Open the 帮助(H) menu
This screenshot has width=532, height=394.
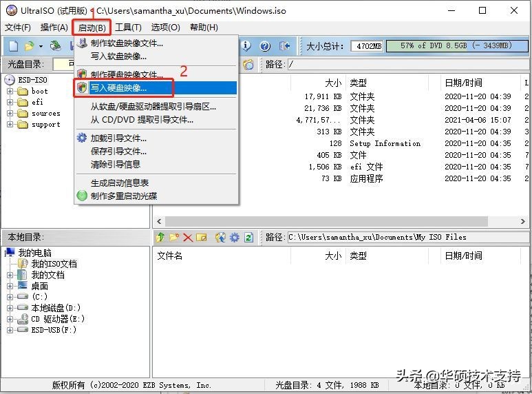tap(204, 27)
